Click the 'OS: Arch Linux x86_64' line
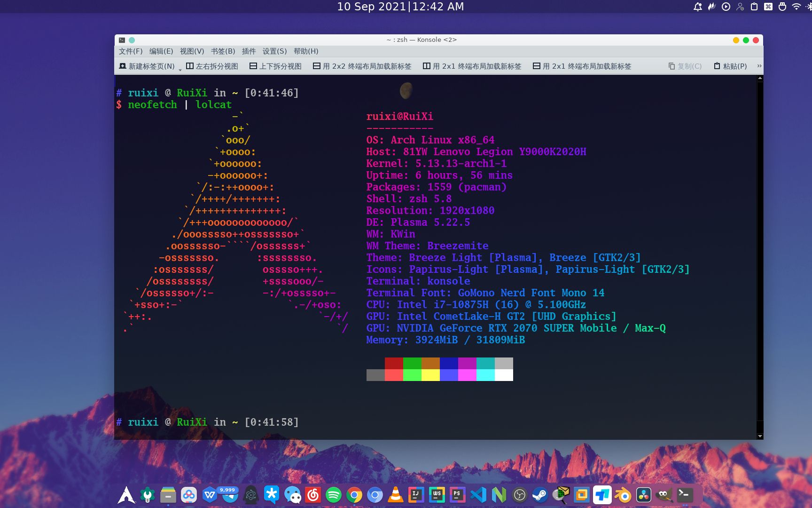The image size is (812, 508). click(x=430, y=140)
